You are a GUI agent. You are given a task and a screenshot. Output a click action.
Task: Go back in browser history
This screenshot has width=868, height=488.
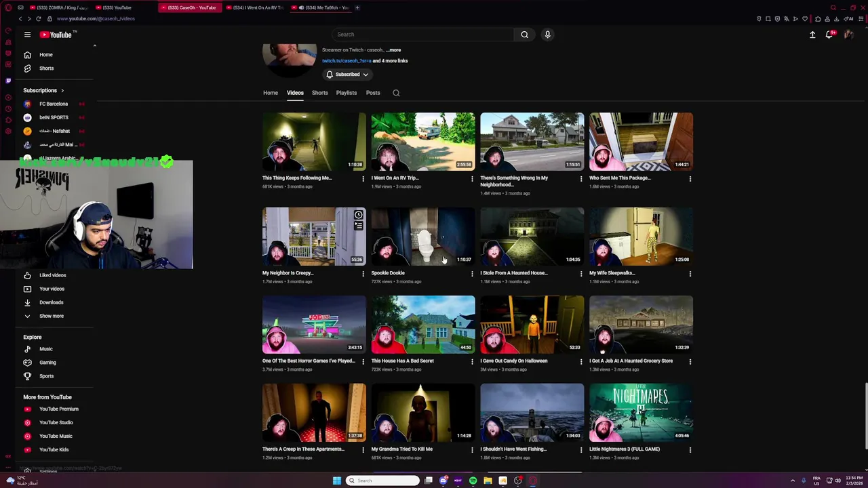[x=20, y=19]
